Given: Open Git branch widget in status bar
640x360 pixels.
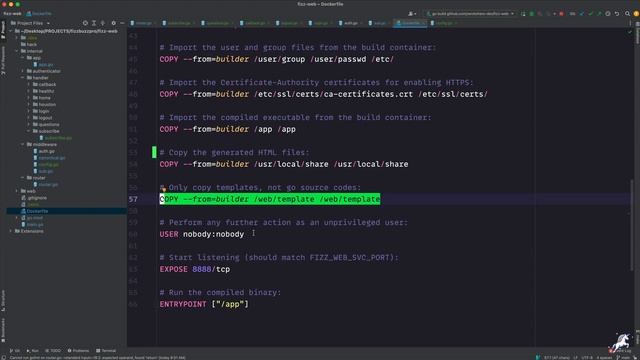Looking at the screenshot, I should [x=624, y=358].
